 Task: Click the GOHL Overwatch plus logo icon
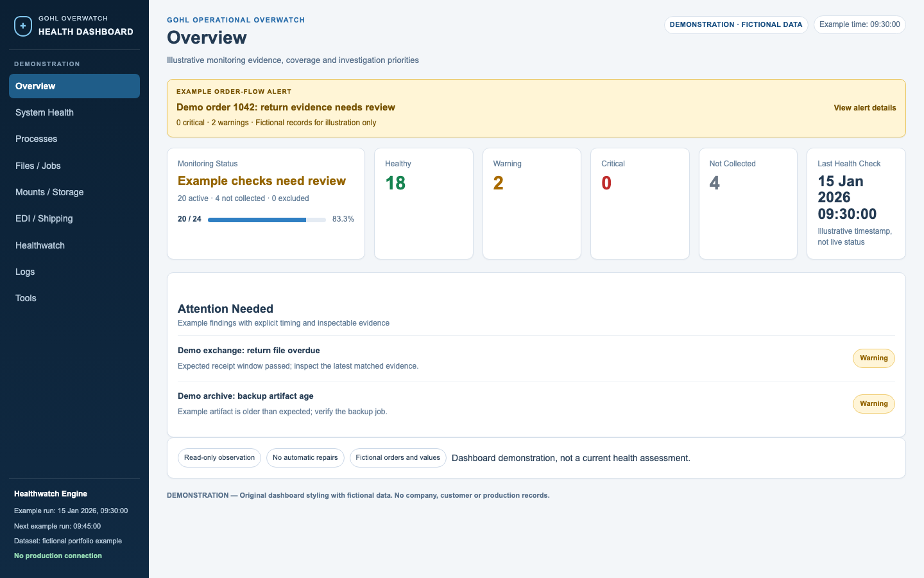click(23, 26)
